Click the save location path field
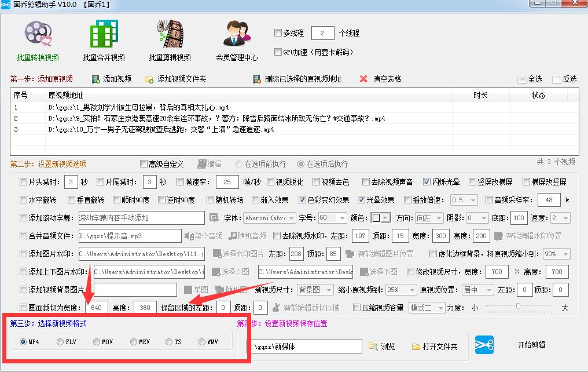This screenshot has height=372, width=588. (304, 347)
